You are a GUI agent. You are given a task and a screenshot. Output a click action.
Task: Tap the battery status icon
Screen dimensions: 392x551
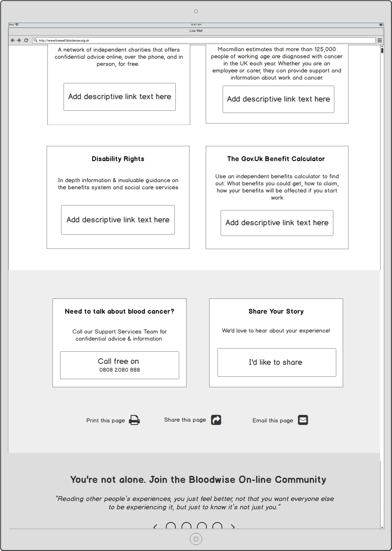381,25
